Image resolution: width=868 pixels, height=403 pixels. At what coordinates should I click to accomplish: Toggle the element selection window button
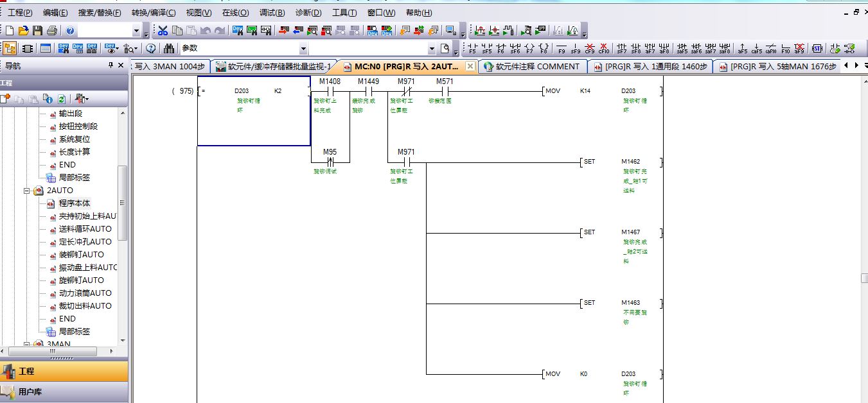coord(28,48)
